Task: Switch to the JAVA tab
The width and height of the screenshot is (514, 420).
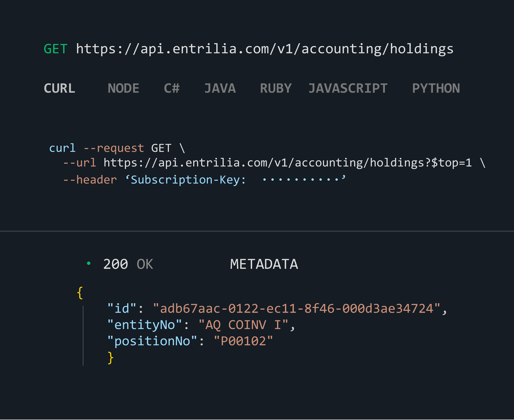Action: pyautogui.click(x=220, y=88)
